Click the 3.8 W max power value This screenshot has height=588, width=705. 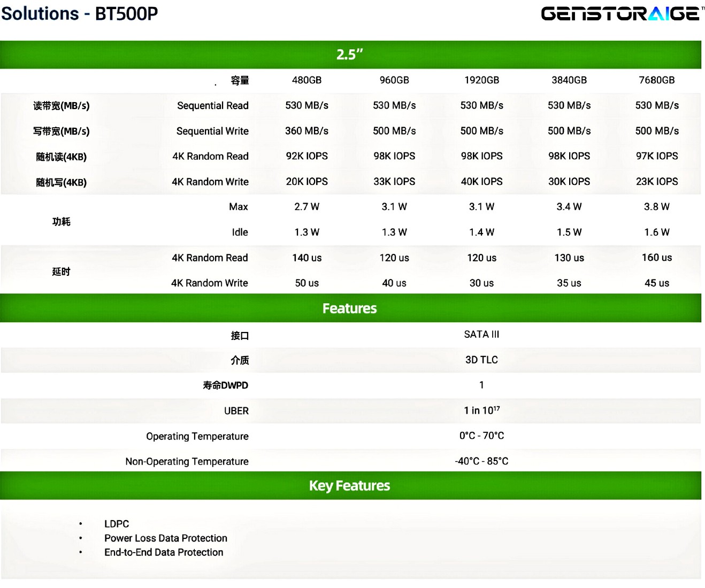pyautogui.click(x=657, y=207)
